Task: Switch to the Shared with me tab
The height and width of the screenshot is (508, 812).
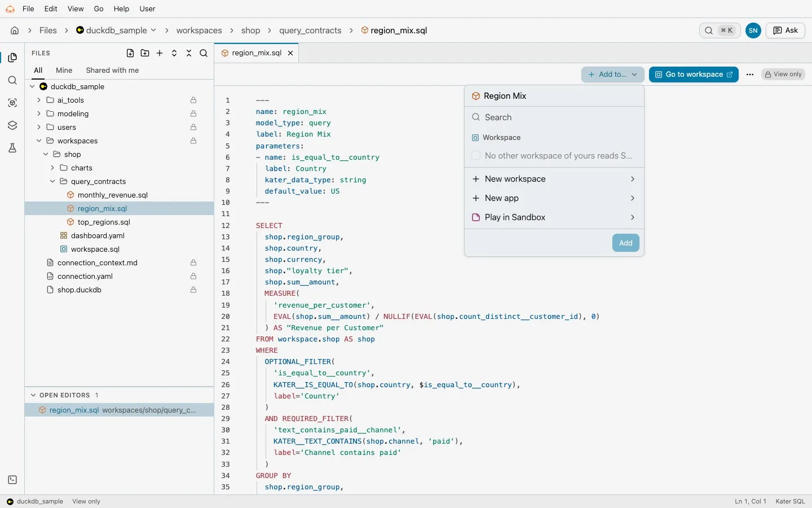Action: (x=112, y=71)
